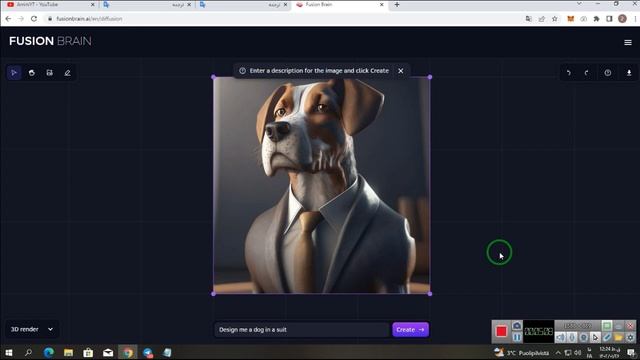Switch to the first translate tab

tap(147, 4)
